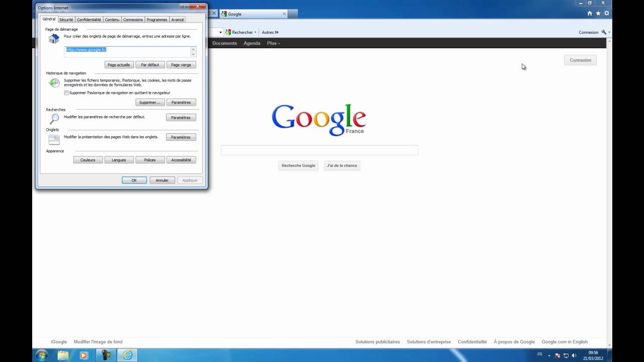This screenshot has height=362, width=644.
Task: Click the Page vierge button
Action: [181, 65]
